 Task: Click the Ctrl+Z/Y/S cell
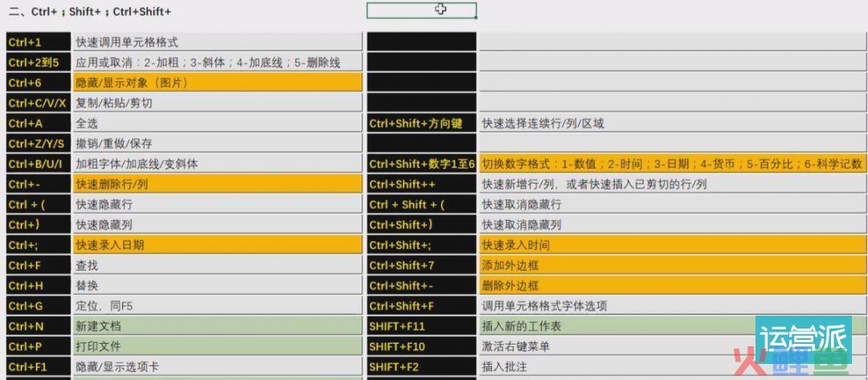coord(39,143)
